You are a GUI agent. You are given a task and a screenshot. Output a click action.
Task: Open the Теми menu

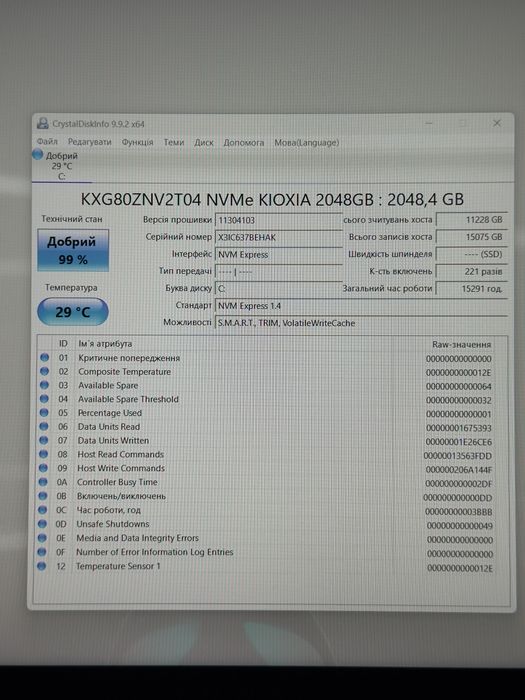[174, 142]
